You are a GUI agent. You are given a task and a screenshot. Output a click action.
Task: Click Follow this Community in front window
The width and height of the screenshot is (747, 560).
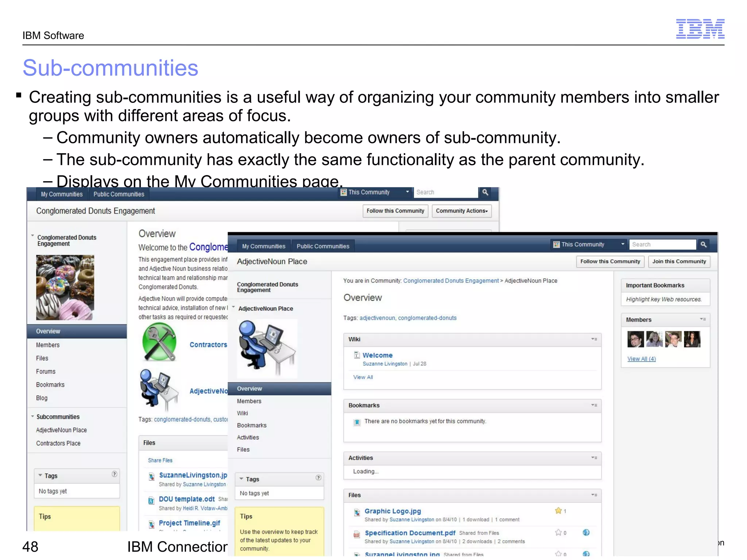(x=610, y=261)
